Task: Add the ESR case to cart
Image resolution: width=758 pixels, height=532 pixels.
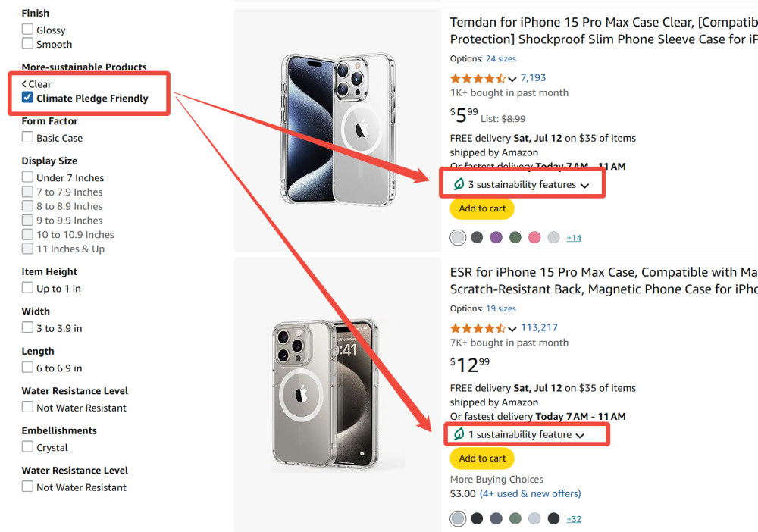Action: point(482,458)
